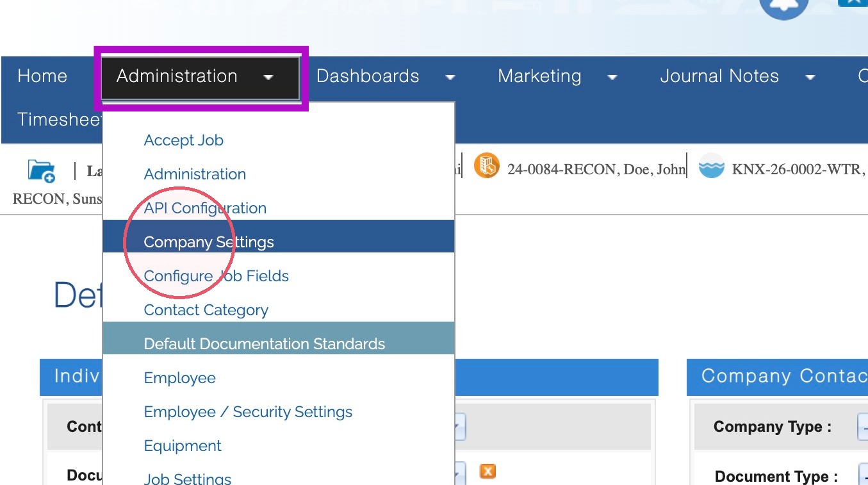
Task: Click the orange delete X icon beside Document row
Action: 487,472
